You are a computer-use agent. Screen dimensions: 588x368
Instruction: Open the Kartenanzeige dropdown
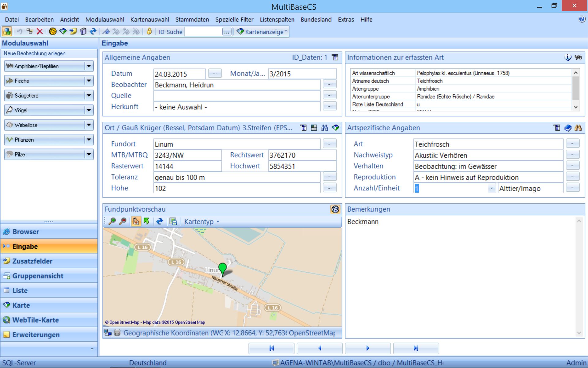tap(262, 32)
